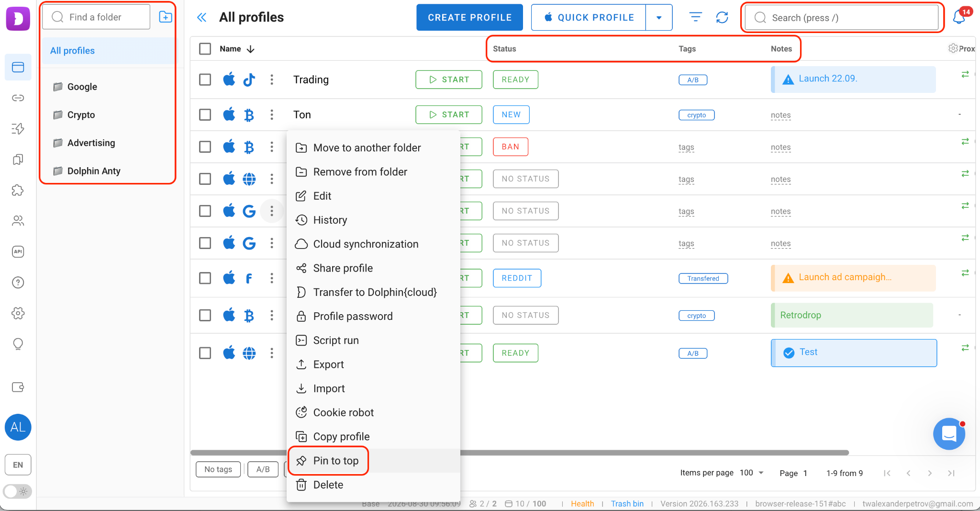Toggle the light/dark theme switch
Screen dimensions: 980x511
[x=18, y=491]
